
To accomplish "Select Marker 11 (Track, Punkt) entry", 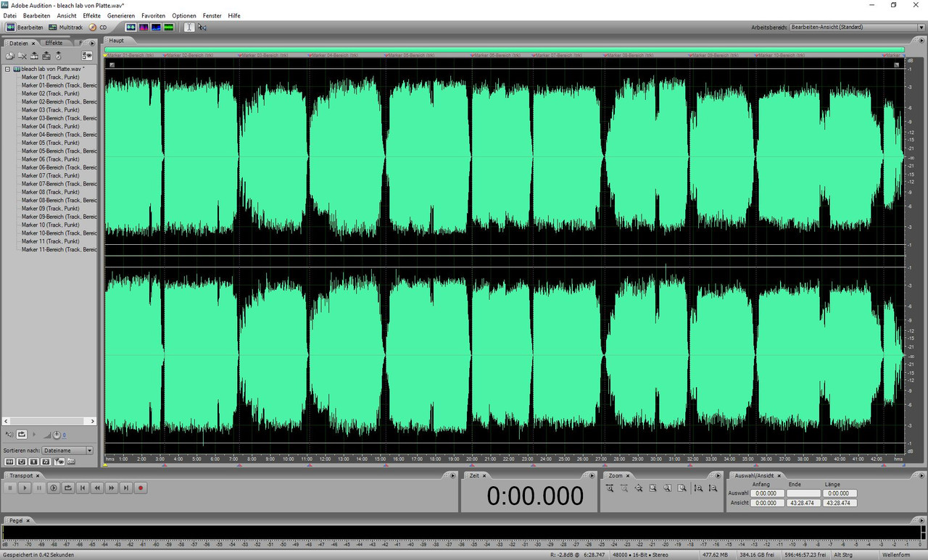I will [x=50, y=241].
